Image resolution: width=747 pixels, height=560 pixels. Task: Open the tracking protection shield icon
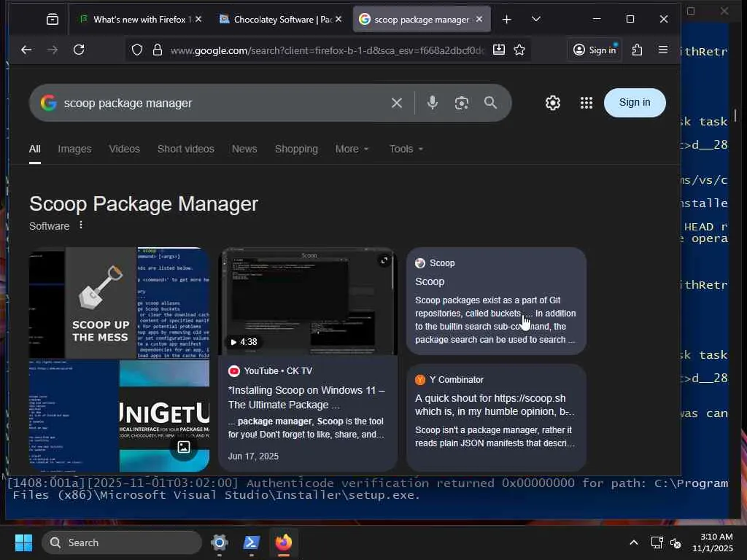tap(137, 50)
